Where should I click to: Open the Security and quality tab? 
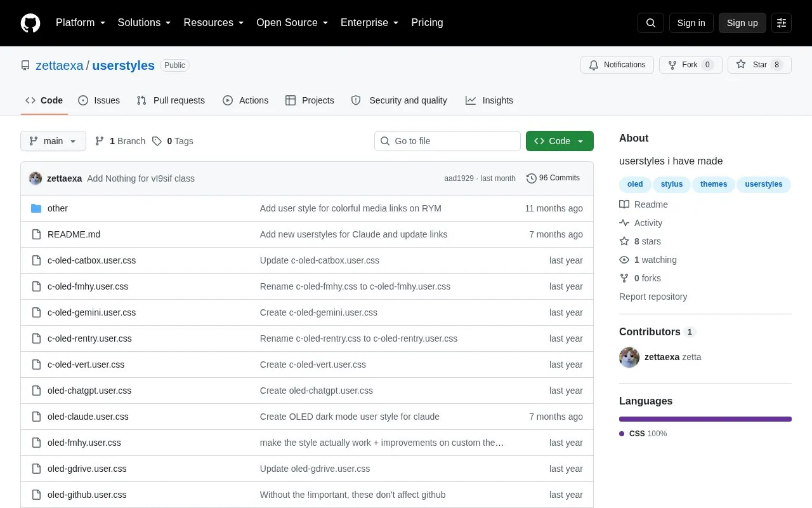coord(399,100)
